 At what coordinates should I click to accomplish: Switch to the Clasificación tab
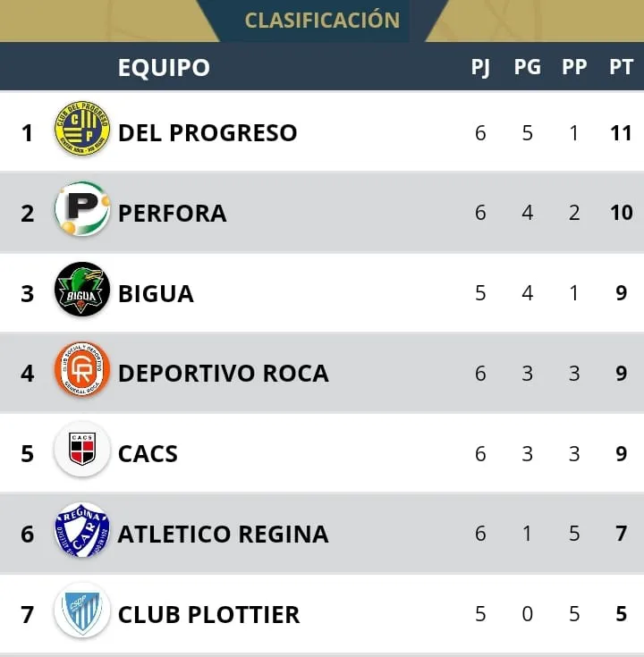tap(322, 20)
